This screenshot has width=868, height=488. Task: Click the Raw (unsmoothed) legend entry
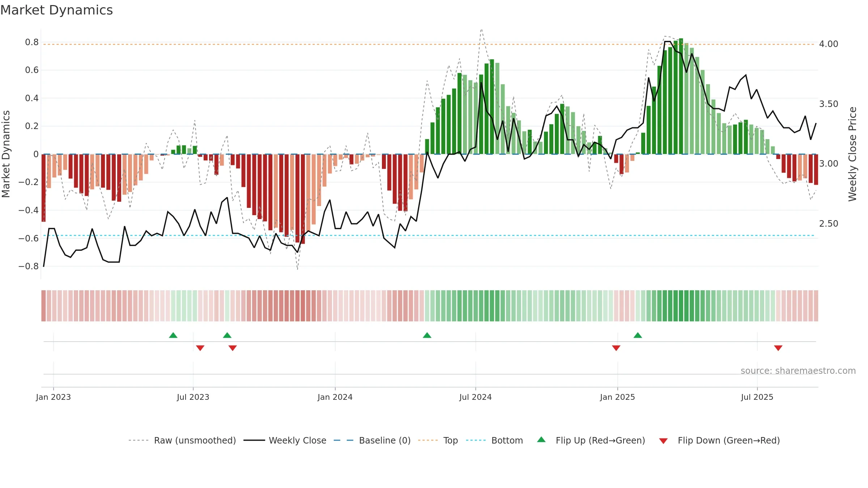click(182, 440)
